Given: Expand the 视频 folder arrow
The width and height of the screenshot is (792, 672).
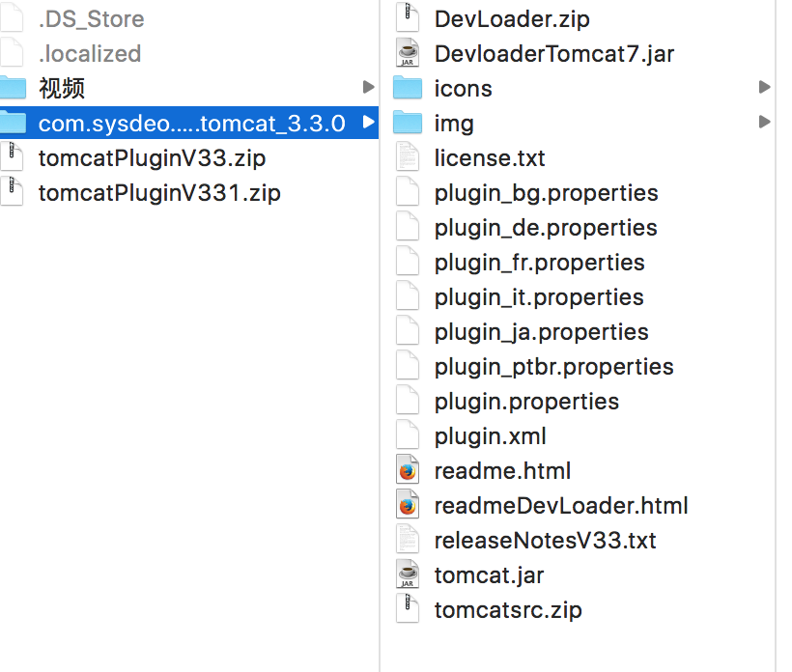Looking at the screenshot, I should (368, 87).
